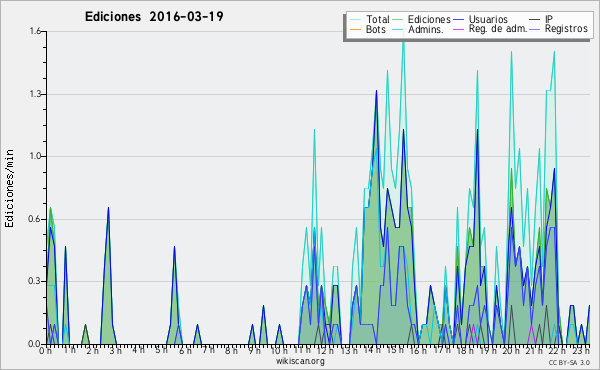Click the Total legend color line
Screen dimensions: 600x370
coord(355,20)
